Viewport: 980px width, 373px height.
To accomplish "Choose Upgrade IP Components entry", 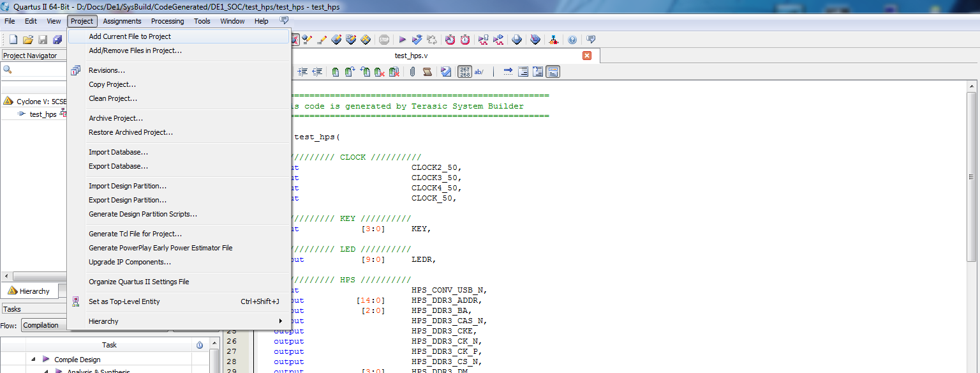I will [x=179, y=262].
